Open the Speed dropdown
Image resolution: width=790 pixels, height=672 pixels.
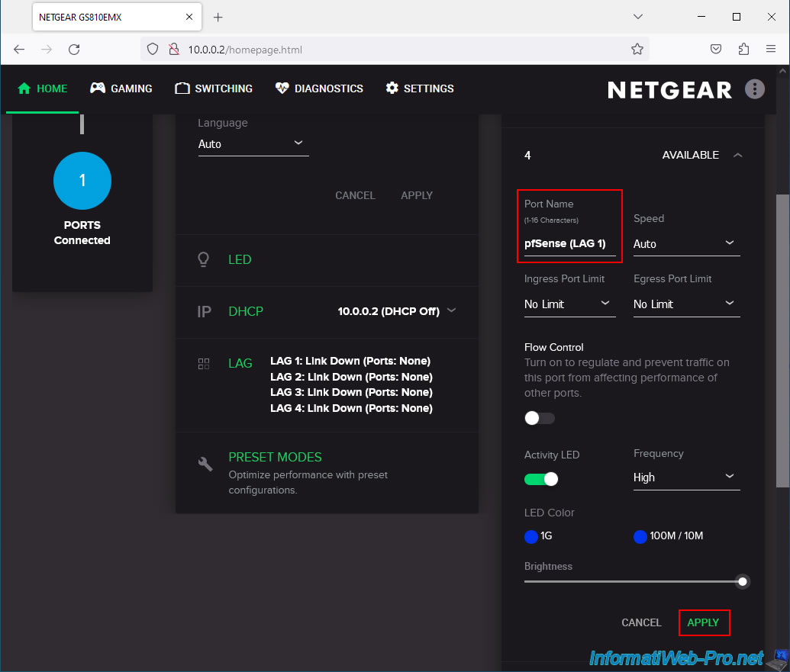686,244
